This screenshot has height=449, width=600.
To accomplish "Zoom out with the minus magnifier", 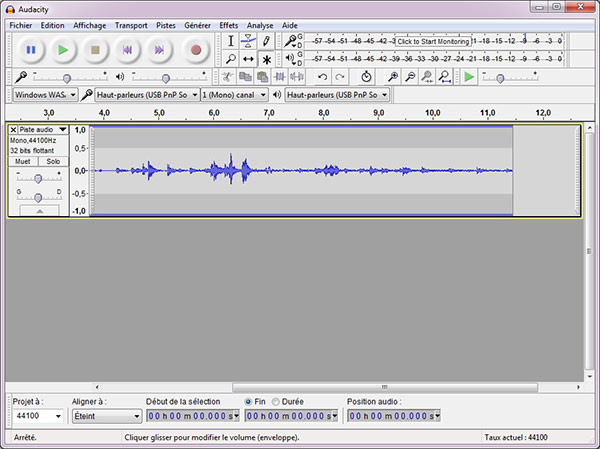I will (410, 77).
